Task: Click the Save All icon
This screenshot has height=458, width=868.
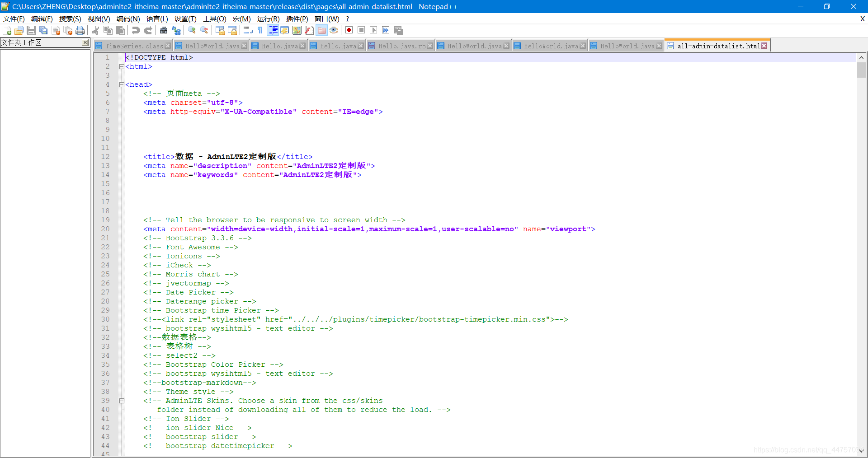Action: [43, 30]
